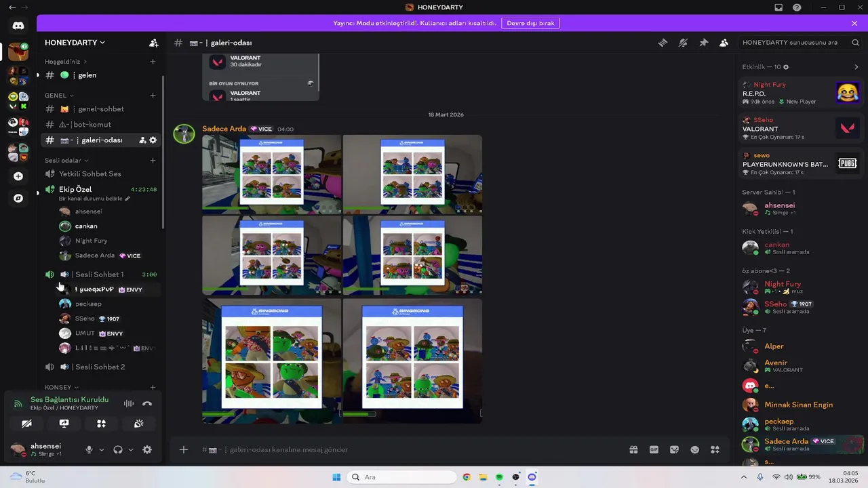Click create invite icon on galeri-odası channel
Image resolution: width=868 pixels, height=488 pixels.
(x=142, y=140)
